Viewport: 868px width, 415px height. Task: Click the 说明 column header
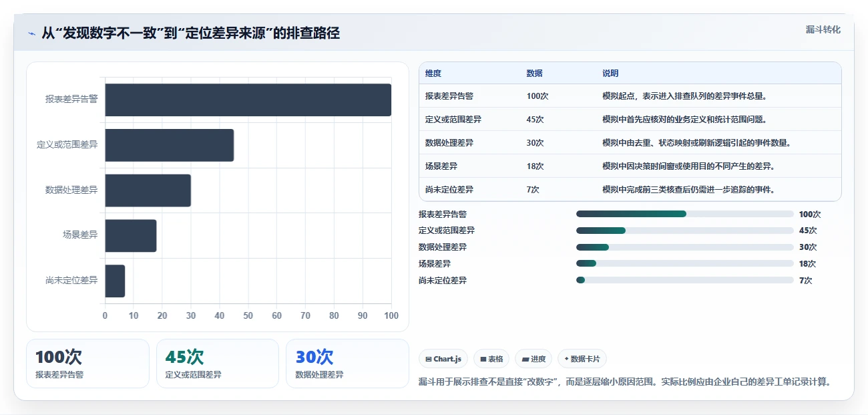point(610,74)
